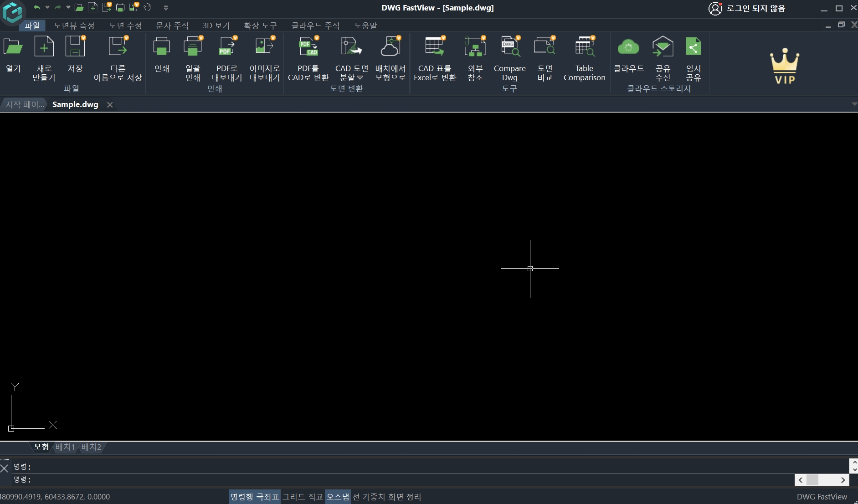Image resolution: width=858 pixels, height=504 pixels.
Task: Switch to 배치2 layout tab
Action: click(91, 447)
